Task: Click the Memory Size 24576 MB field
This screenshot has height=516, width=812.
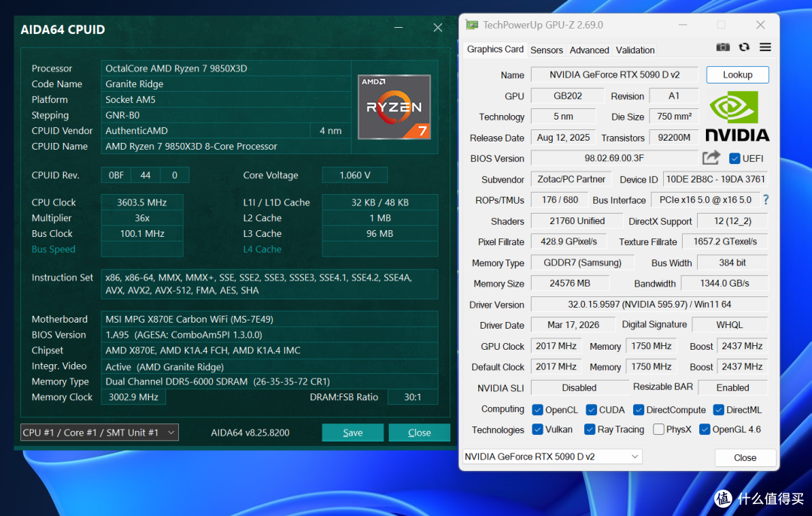Action: [x=570, y=284]
